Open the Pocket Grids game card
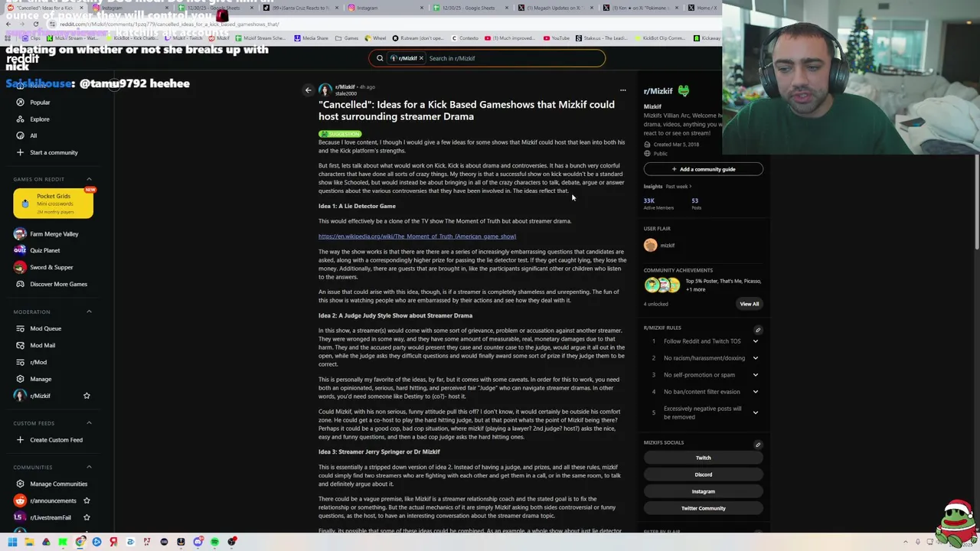The height and width of the screenshot is (551, 980). point(53,203)
